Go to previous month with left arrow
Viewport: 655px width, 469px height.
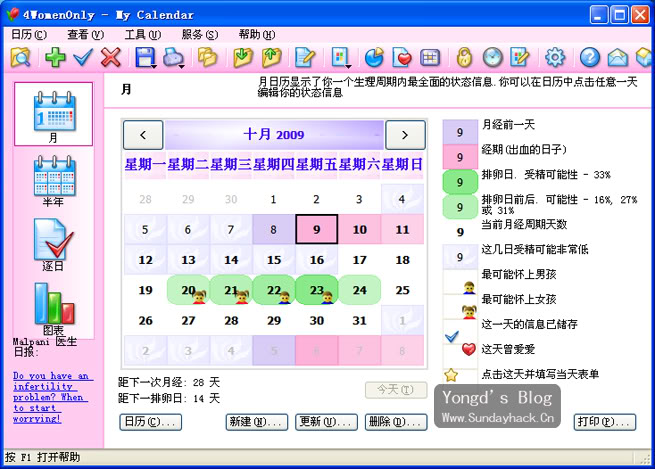143,135
